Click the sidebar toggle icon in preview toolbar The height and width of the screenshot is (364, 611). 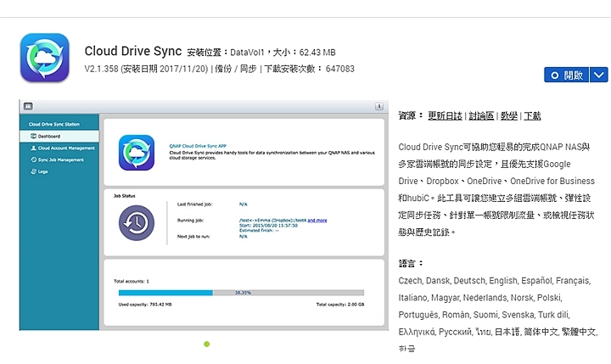pyautogui.click(x=28, y=106)
